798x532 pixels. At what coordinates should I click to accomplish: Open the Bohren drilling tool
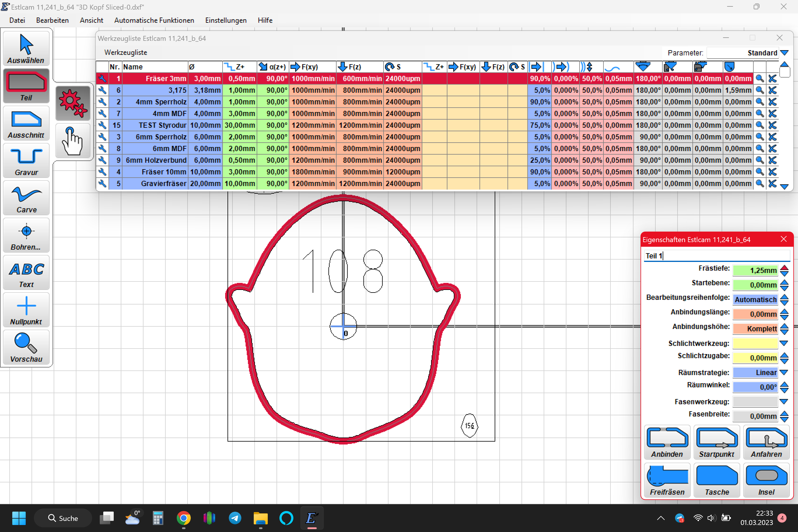(x=26, y=235)
